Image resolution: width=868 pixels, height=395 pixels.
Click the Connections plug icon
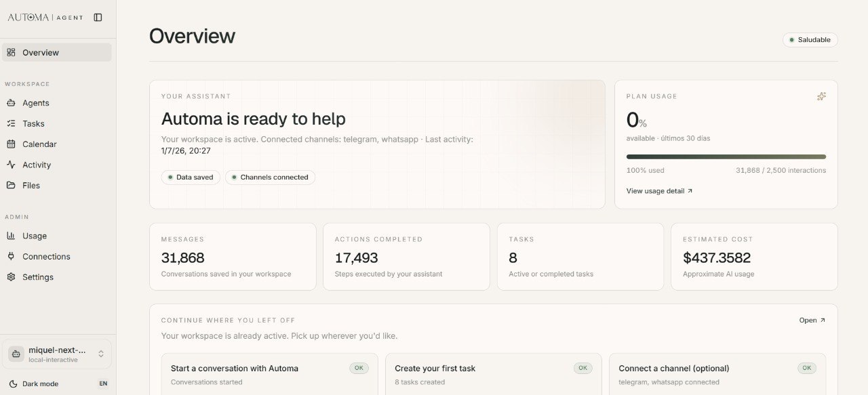click(x=11, y=256)
